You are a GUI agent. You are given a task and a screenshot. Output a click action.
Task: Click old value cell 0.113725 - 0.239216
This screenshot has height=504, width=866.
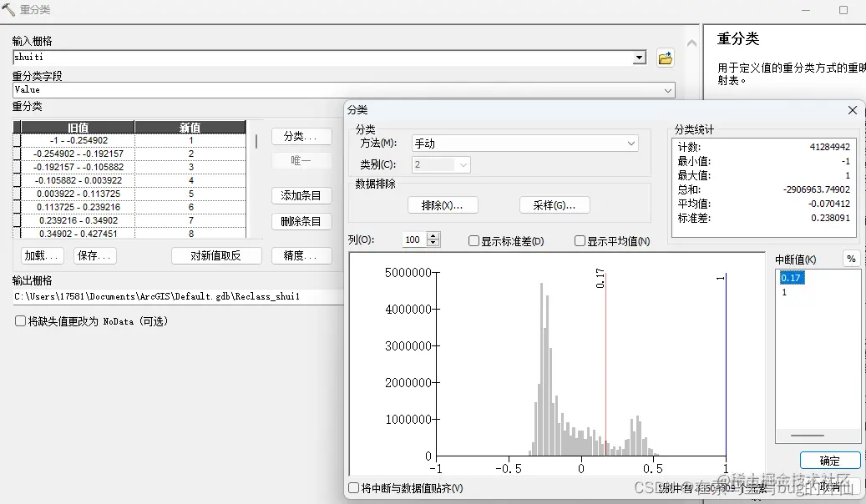[78, 207]
